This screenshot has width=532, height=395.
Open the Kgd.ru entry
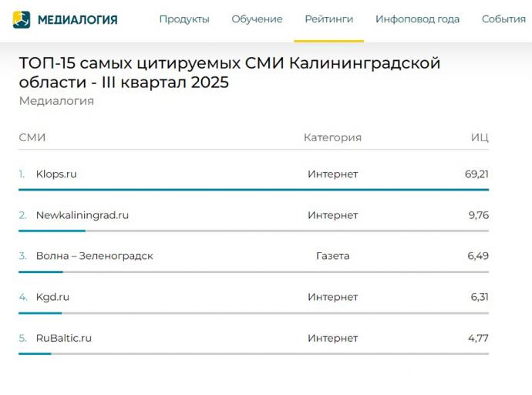point(52,297)
